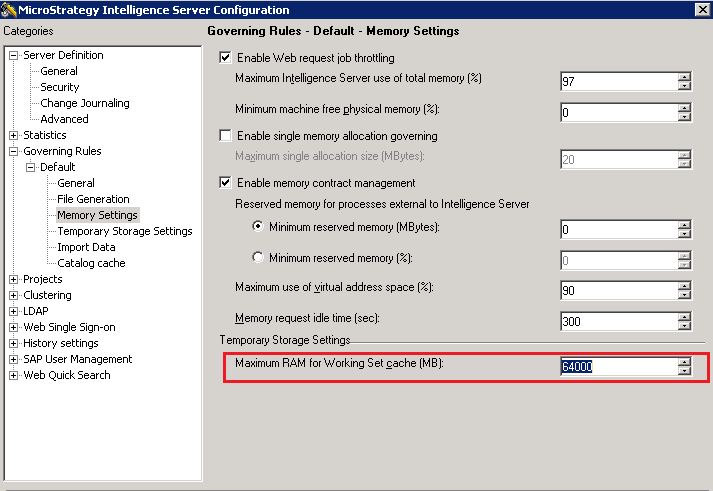
Task: Uncheck Enable memory contract management
Action: [x=225, y=183]
